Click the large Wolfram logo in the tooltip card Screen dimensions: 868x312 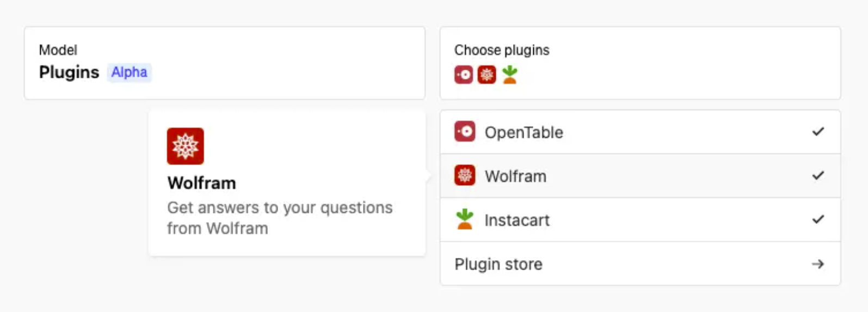pos(186,146)
